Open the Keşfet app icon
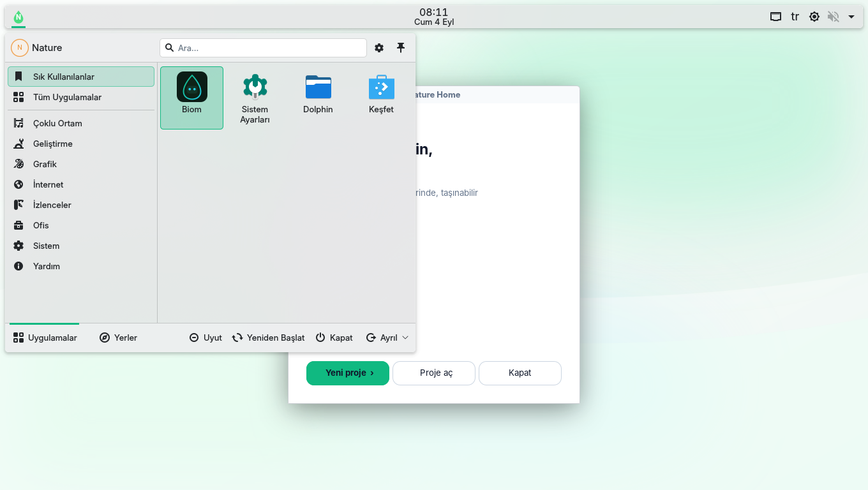Screen dimensions: 868x490 (x=381, y=87)
